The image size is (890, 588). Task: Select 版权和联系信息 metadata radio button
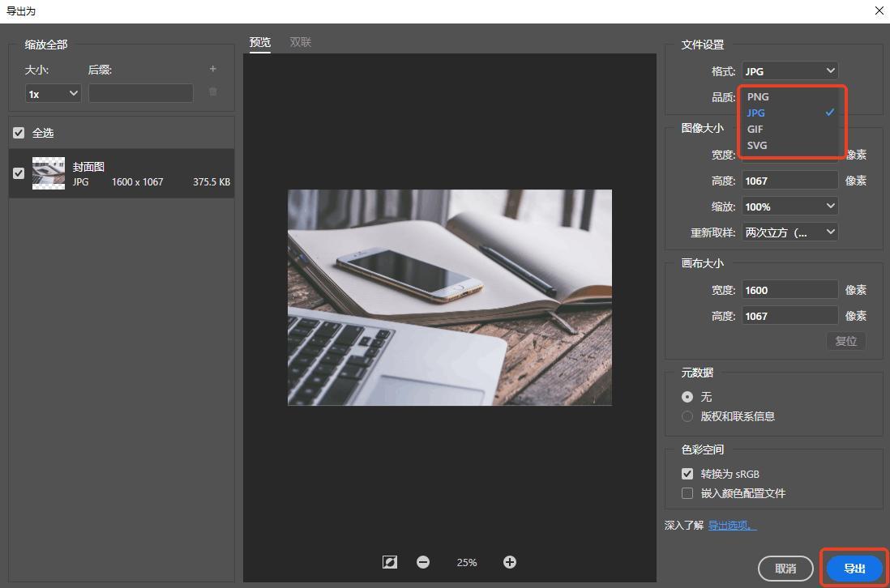tap(687, 416)
